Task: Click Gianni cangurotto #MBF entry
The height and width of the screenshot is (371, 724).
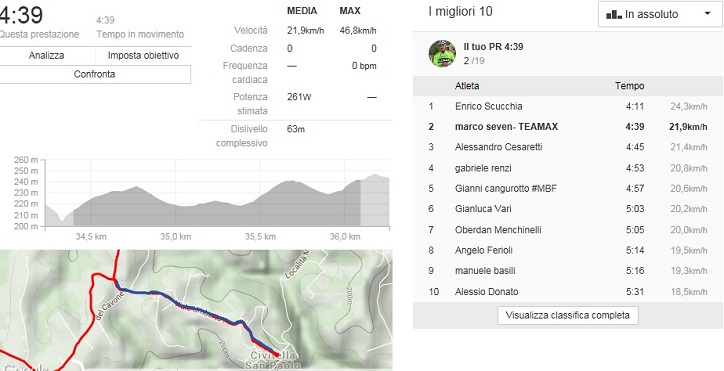Action: click(506, 189)
